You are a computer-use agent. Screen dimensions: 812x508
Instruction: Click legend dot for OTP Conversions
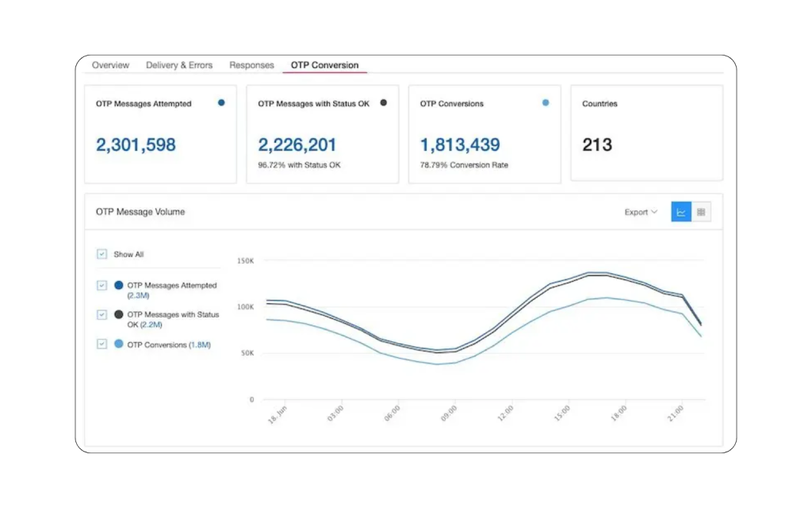pyautogui.click(x=119, y=344)
